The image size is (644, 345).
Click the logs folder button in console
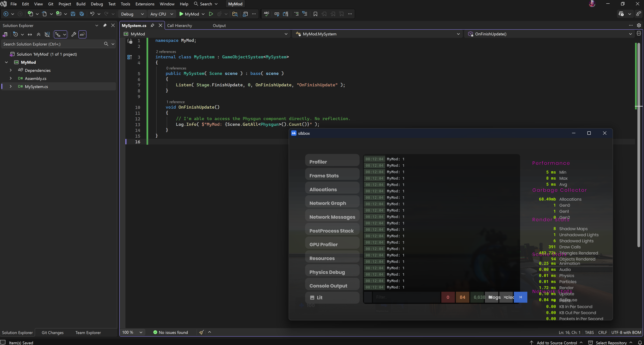pyautogui.click(x=492, y=297)
